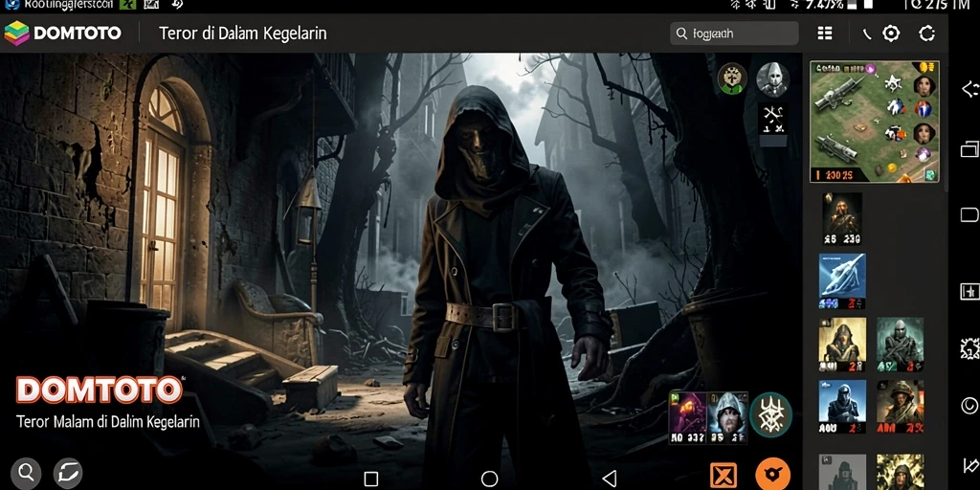Click the 'Teror Malam di Dalam Kegelarin' caption
This screenshot has width=980, height=490.
pos(107,421)
